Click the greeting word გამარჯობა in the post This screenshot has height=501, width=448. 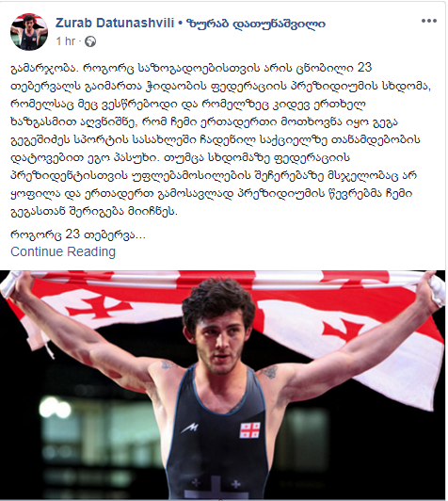pos(43,68)
